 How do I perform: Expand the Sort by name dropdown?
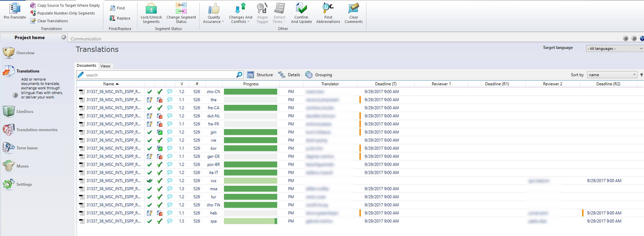tap(612, 75)
